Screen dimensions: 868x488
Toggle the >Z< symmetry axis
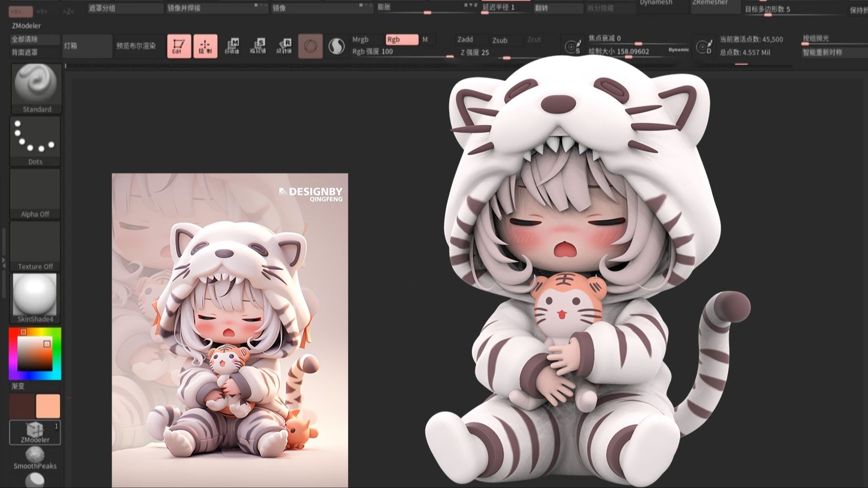point(68,11)
